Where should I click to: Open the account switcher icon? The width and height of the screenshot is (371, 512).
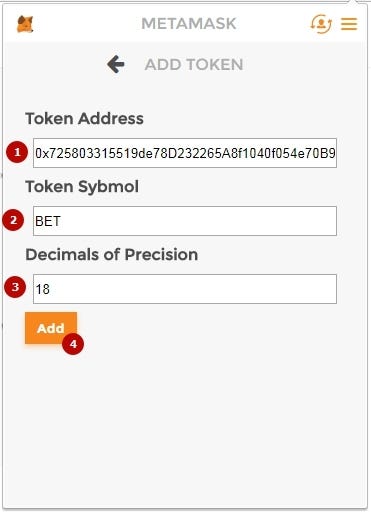[321, 24]
